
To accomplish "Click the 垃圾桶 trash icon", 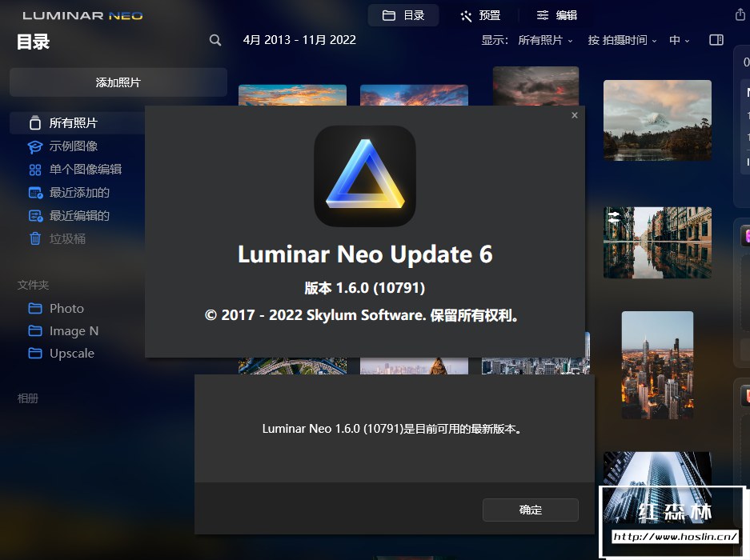I will [x=35, y=238].
